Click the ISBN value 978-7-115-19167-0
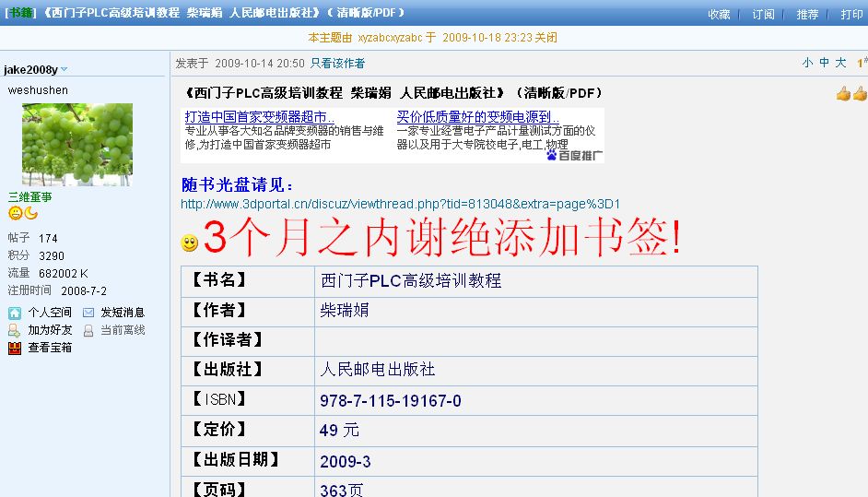Image resolution: width=868 pixels, height=497 pixels. (x=391, y=400)
